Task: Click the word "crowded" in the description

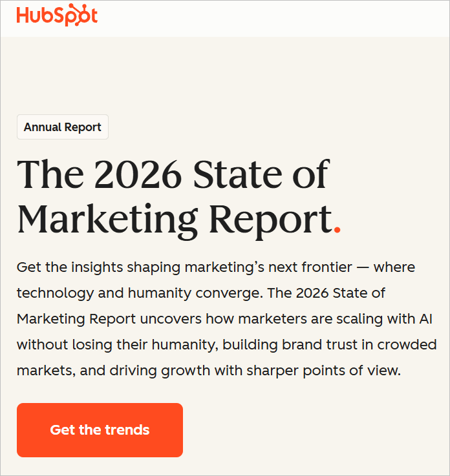Action: (408, 345)
